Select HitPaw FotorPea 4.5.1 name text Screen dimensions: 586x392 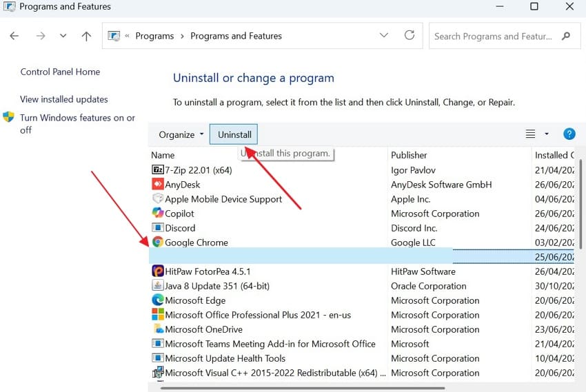208,271
